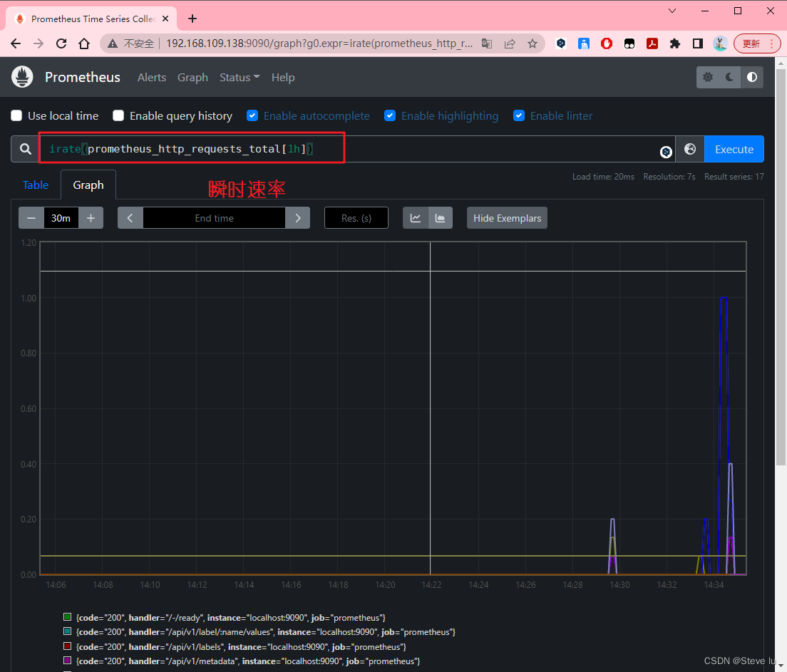Click the browser update button

tap(757, 43)
